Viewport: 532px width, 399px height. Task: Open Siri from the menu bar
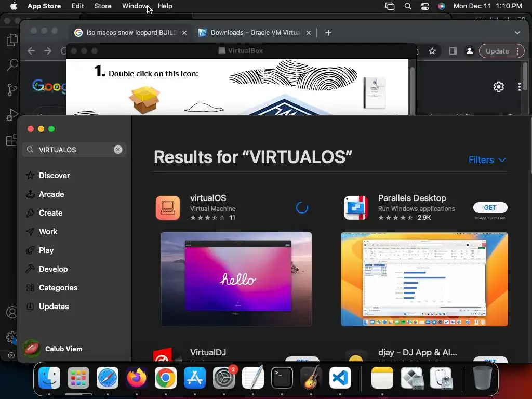pyautogui.click(x=442, y=6)
